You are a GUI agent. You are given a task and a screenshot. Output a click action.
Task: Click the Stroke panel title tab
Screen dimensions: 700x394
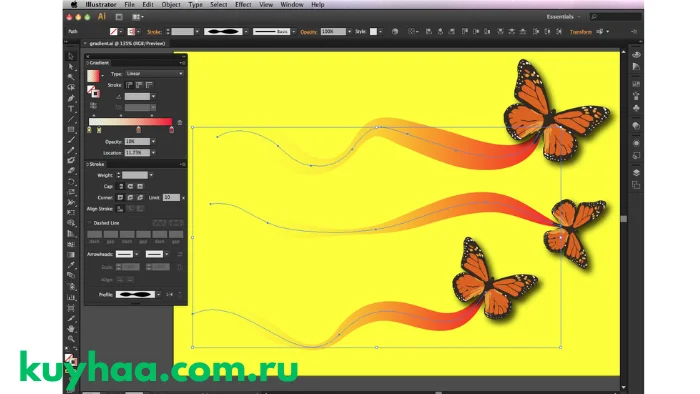pos(96,164)
